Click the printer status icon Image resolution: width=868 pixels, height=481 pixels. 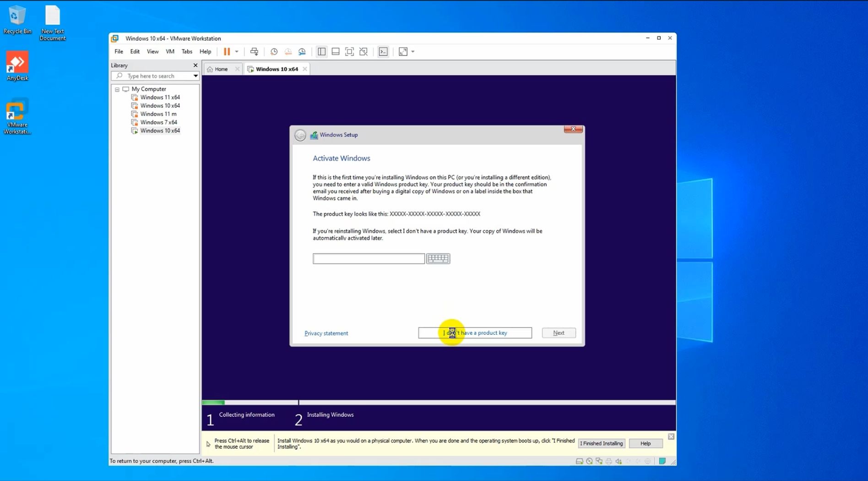coord(608,461)
